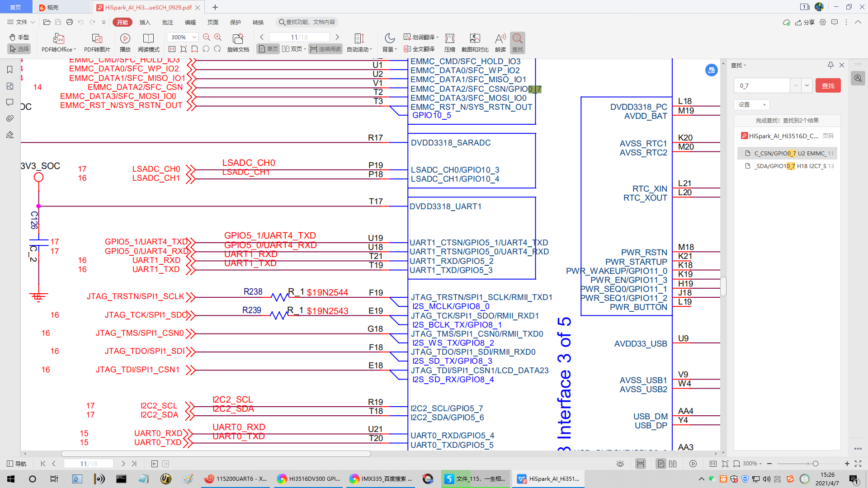
Task: Toggle 单页 single page view
Action: tap(268, 49)
